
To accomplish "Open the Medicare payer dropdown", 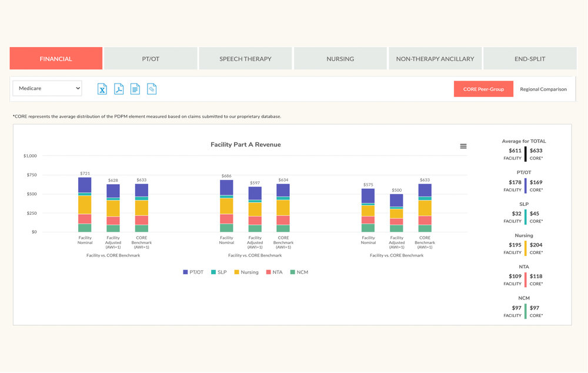I will click(x=47, y=88).
